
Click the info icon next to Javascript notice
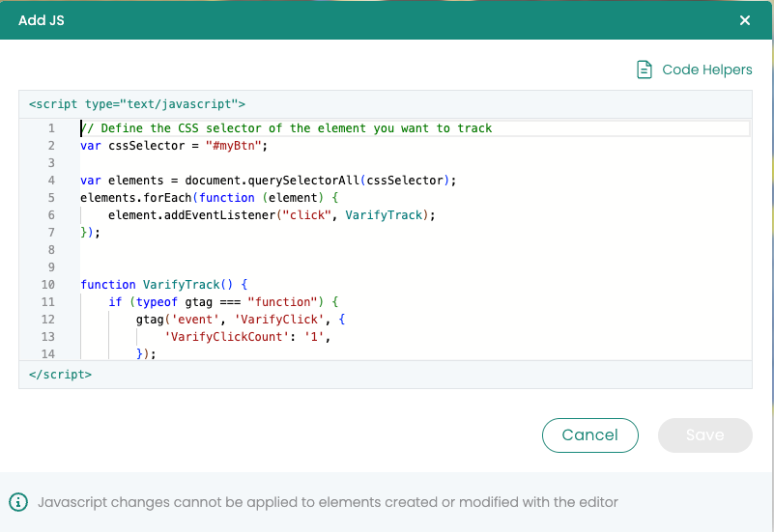pyautogui.click(x=18, y=502)
